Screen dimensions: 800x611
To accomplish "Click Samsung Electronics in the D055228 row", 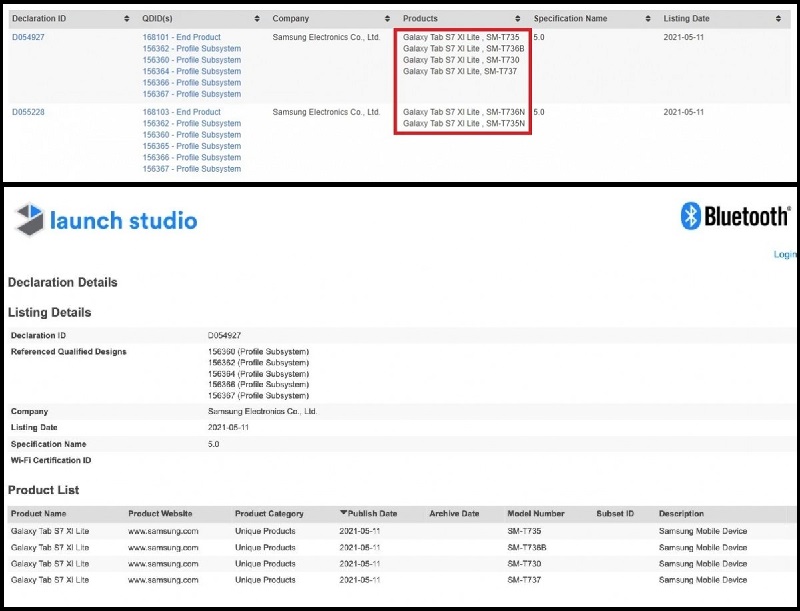I will coord(326,112).
